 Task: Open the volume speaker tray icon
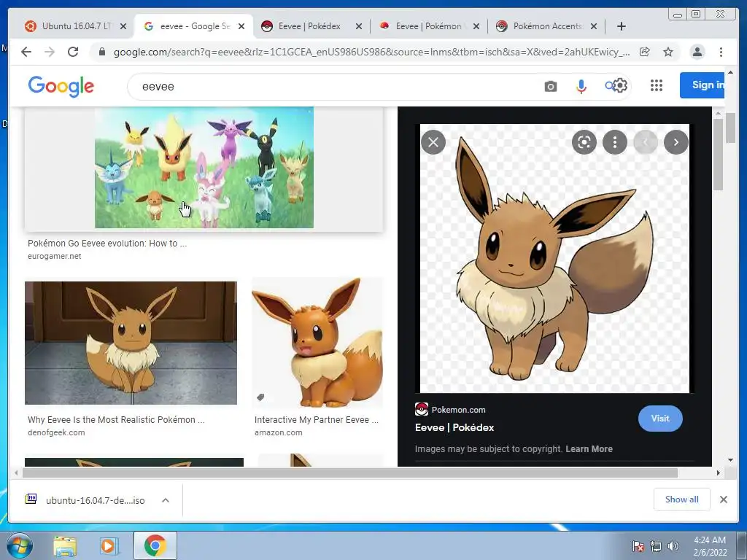tap(673, 546)
